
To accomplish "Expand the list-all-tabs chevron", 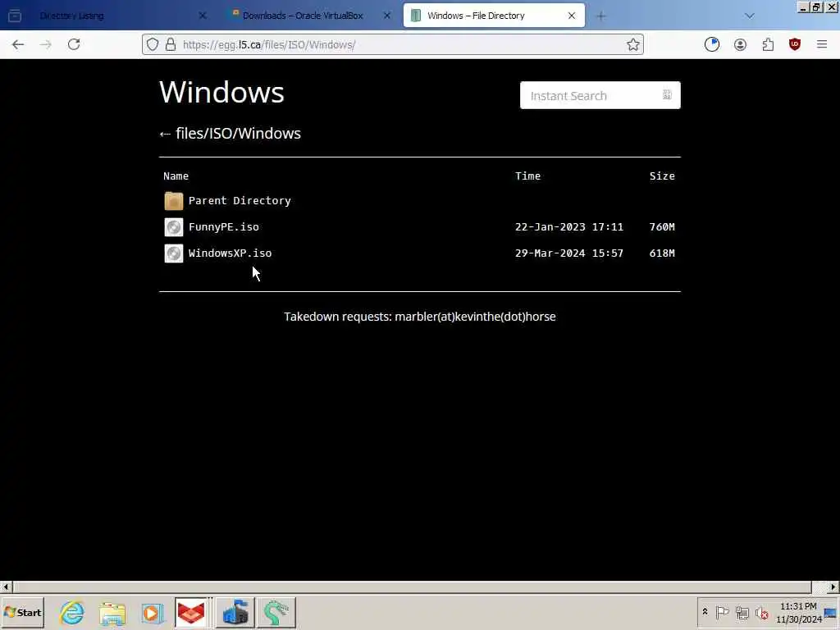I will click(x=750, y=16).
